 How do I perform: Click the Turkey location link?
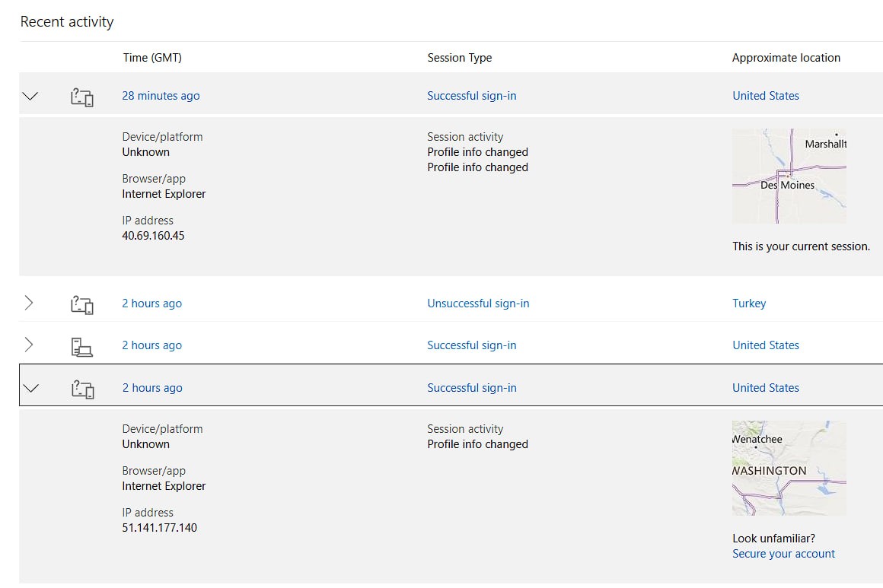[749, 303]
